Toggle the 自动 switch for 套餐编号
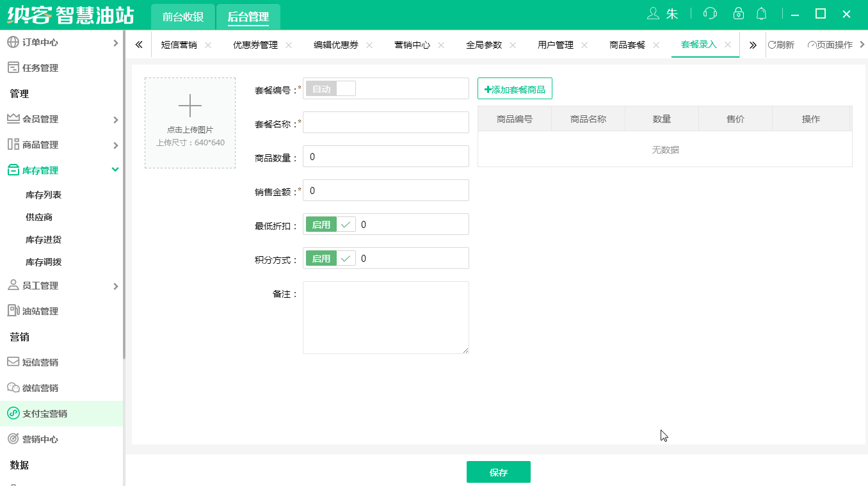This screenshot has width=868, height=486. (330, 88)
